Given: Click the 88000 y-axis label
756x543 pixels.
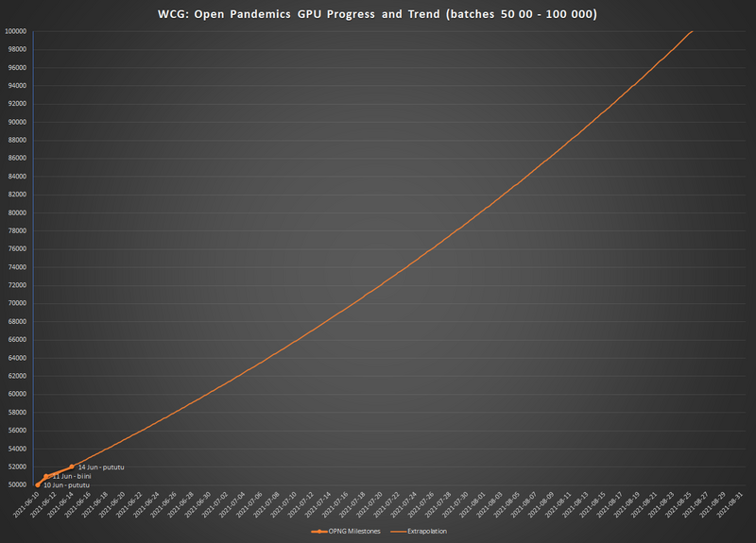Looking at the screenshot, I should [x=17, y=140].
